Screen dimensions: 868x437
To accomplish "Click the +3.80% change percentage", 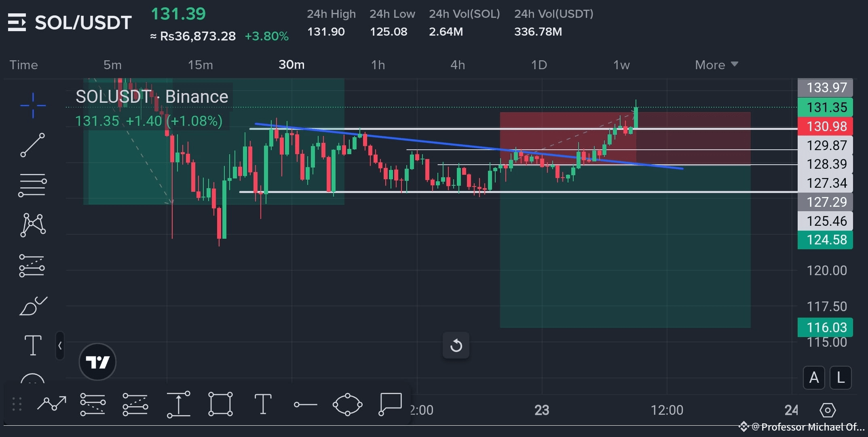I will pos(267,36).
